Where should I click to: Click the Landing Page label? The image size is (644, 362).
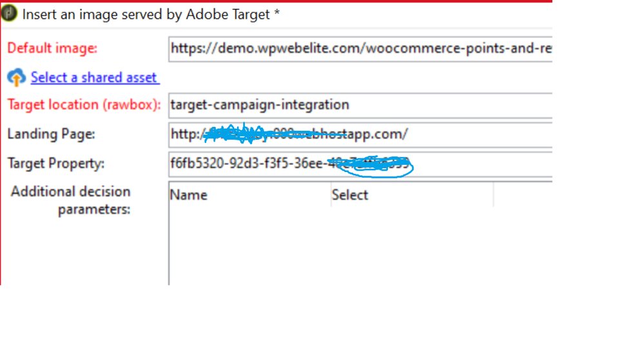click(x=51, y=134)
